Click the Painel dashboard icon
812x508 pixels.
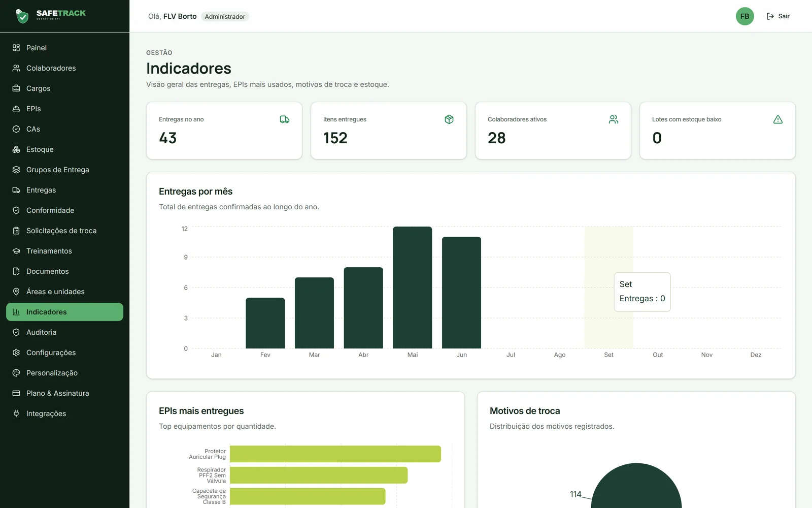click(16, 48)
